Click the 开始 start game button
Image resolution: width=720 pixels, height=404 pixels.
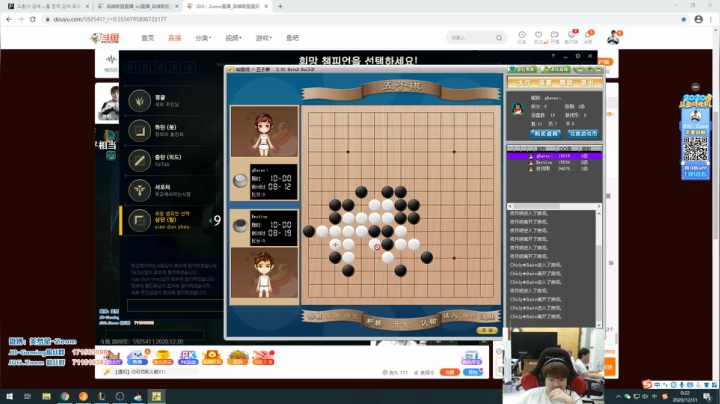coord(401,325)
